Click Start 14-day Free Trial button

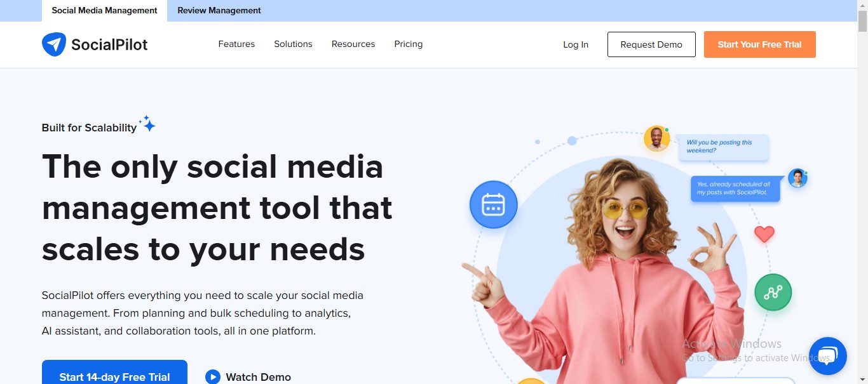tap(114, 373)
